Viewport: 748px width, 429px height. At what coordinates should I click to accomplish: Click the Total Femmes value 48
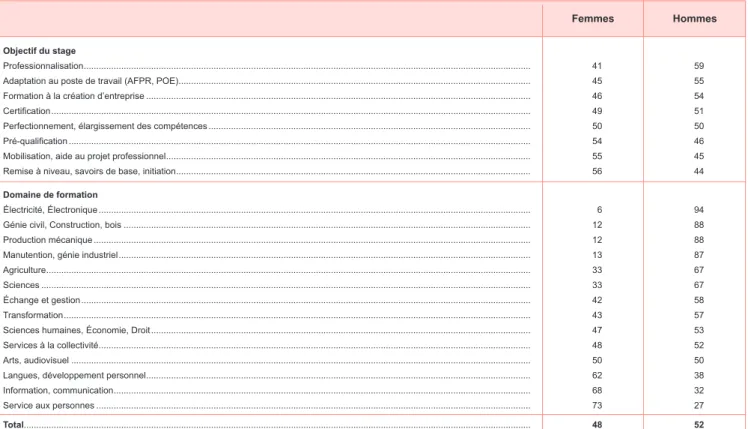[x=597, y=424]
